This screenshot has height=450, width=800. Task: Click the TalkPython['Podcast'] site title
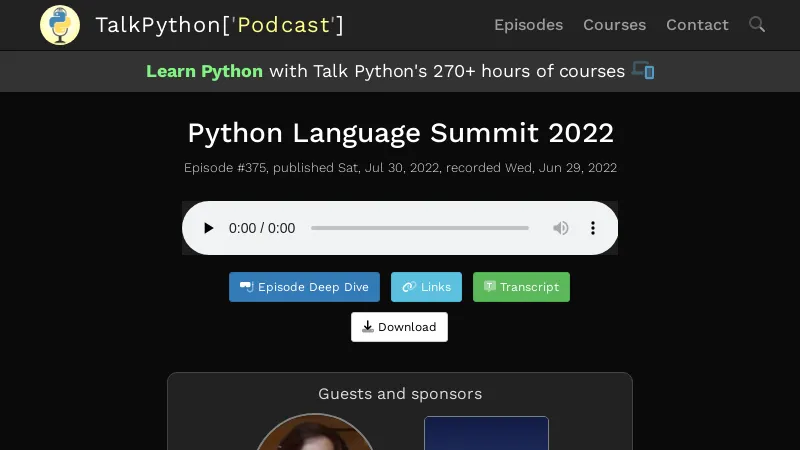pos(219,25)
